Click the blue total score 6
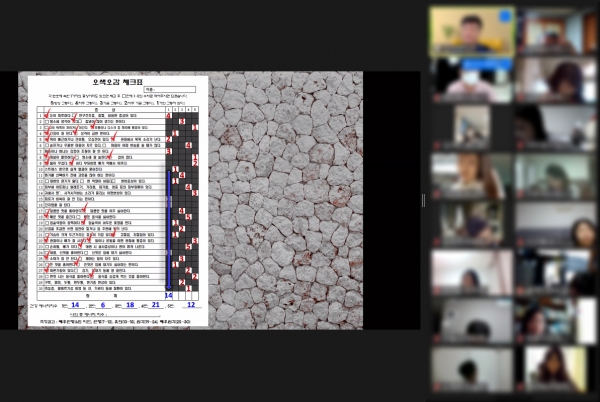The width and height of the screenshot is (600, 402). click(x=101, y=304)
